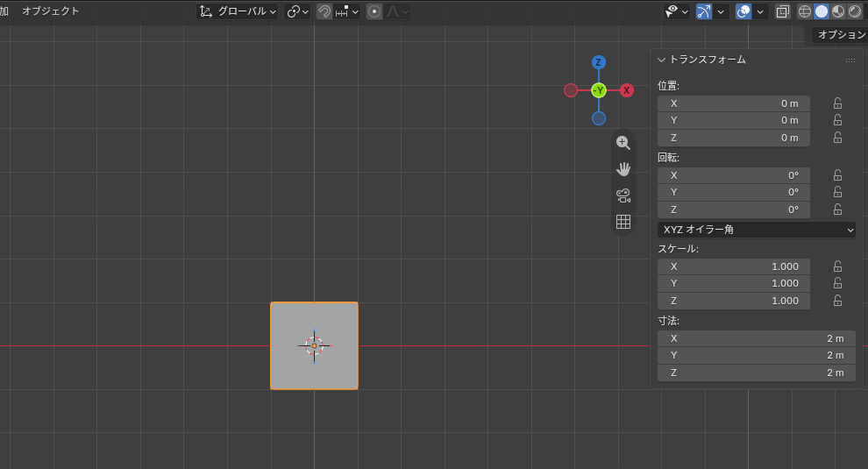Lock the scale X value

pyautogui.click(x=837, y=266)
